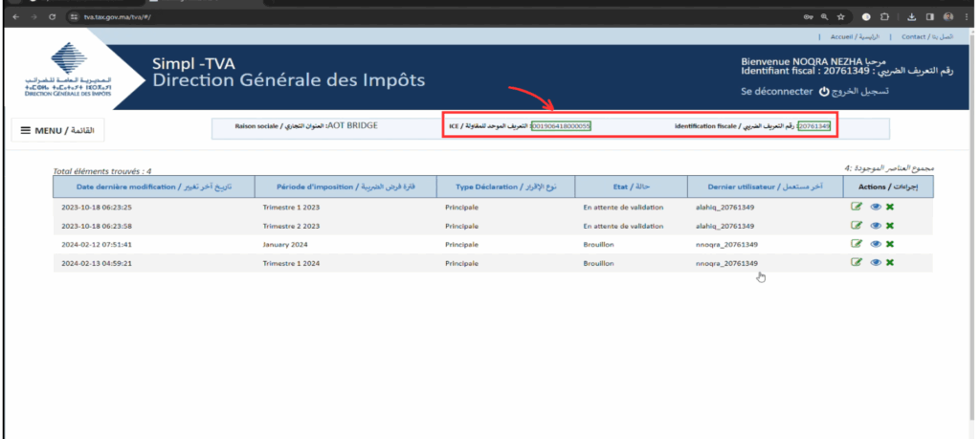980x439 pixels.
Task: Click Brouillon status of Trimestre 1 2024 row
Action: (598, 264)
